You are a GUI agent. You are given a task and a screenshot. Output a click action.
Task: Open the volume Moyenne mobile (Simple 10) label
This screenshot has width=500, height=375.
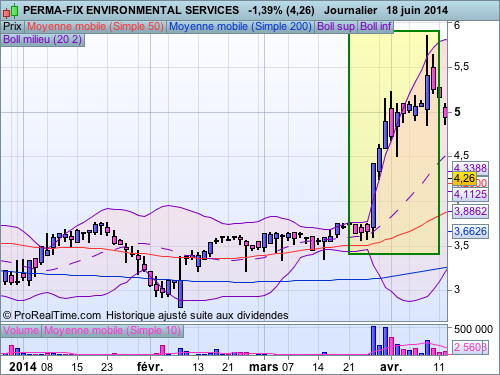coord(112,330)
